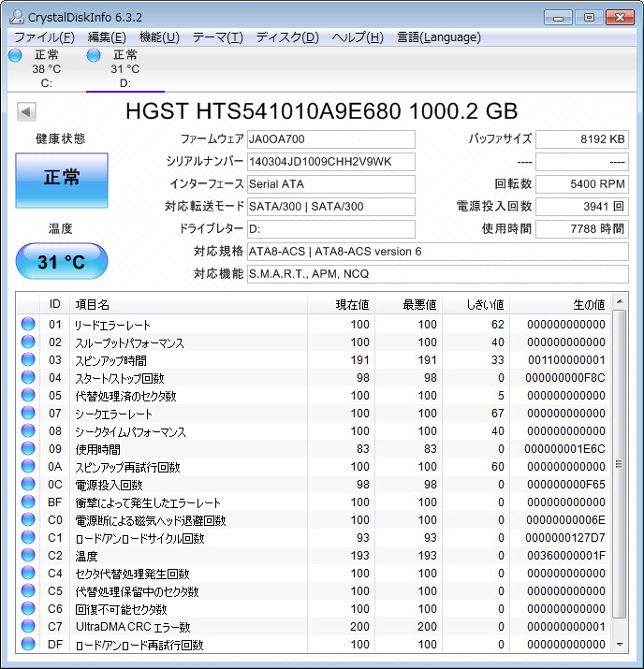Click the 31 °C temperature button
Image resolution: width=644 pixels, height=669 pixels.
(62, 261)
